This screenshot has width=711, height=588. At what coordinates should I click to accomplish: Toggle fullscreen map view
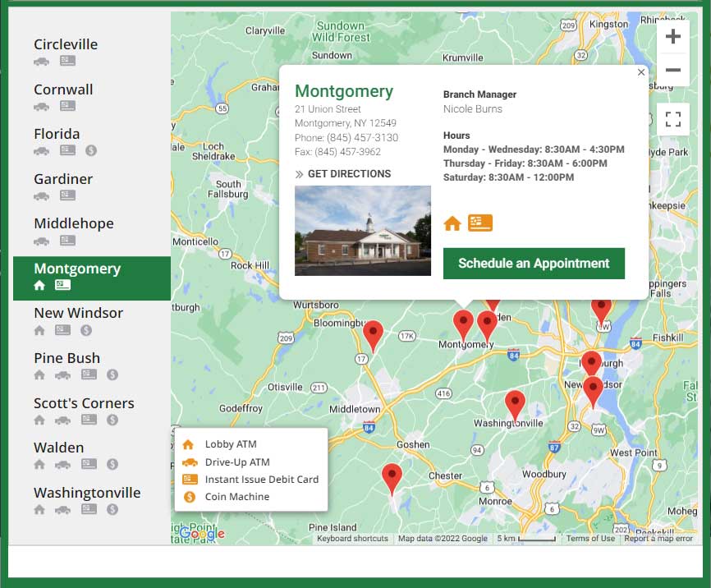(x=673, y=119)
